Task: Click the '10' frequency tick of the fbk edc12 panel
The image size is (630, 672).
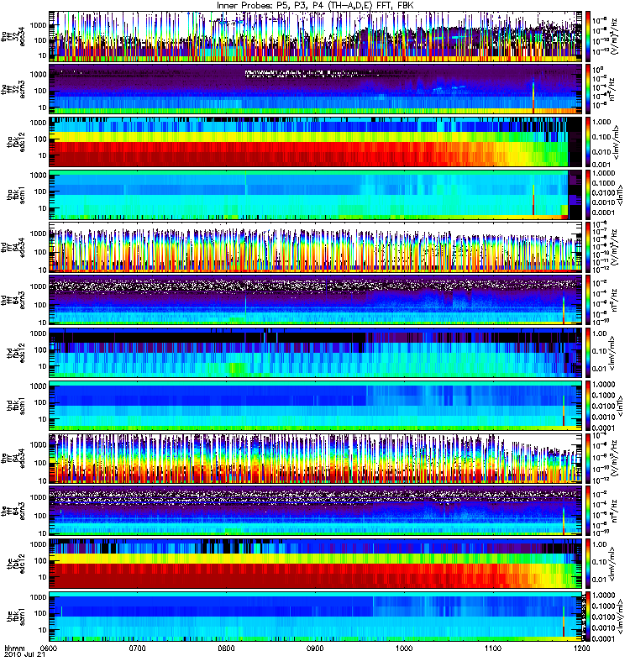Action: click(43, 577)
